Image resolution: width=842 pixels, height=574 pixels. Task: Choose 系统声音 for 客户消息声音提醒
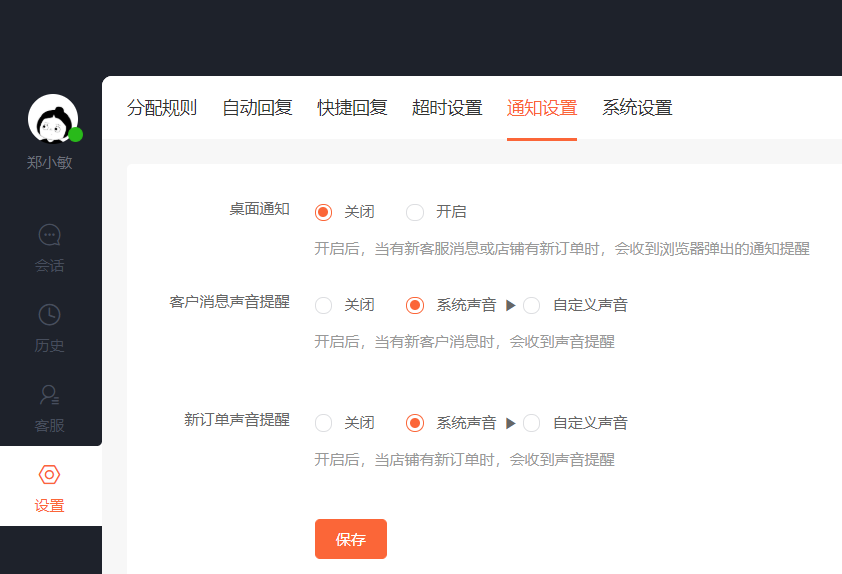(415, 306)
